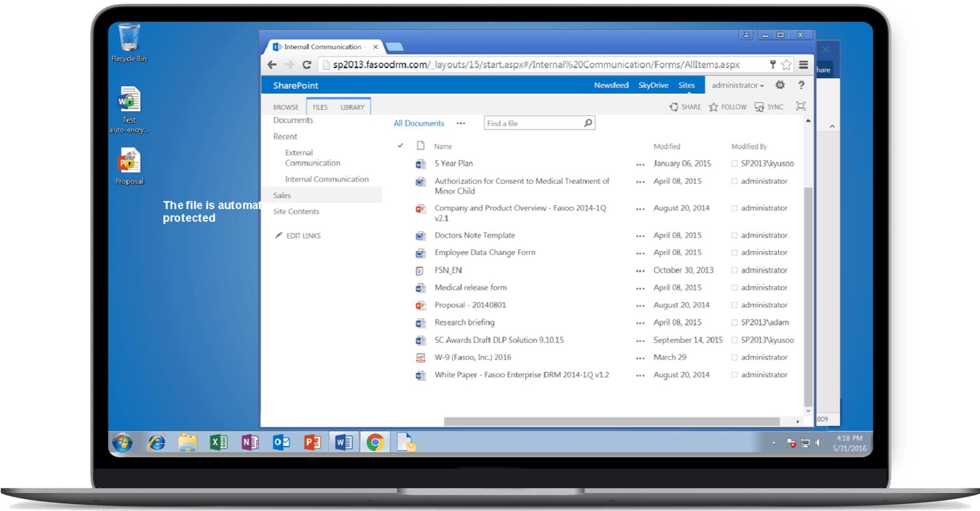Open ellipsis menu for White Paper - Fasoo
The width and height of the screenshot is (980, 511).
tap(640, 377)
